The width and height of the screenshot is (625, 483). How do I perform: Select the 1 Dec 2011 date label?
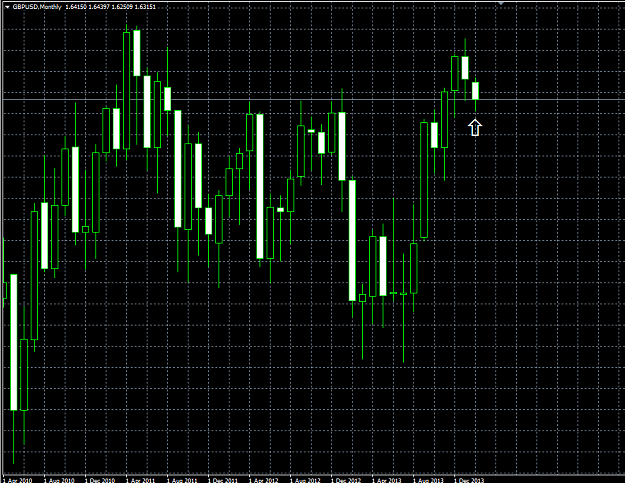(x=223, y=480)
